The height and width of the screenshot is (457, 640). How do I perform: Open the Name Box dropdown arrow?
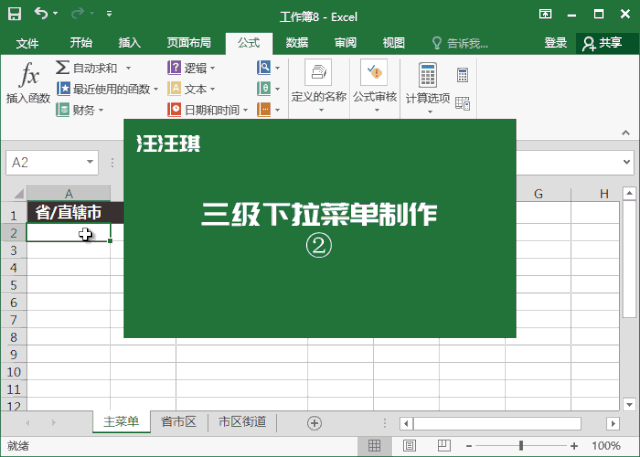pos(90,162)
